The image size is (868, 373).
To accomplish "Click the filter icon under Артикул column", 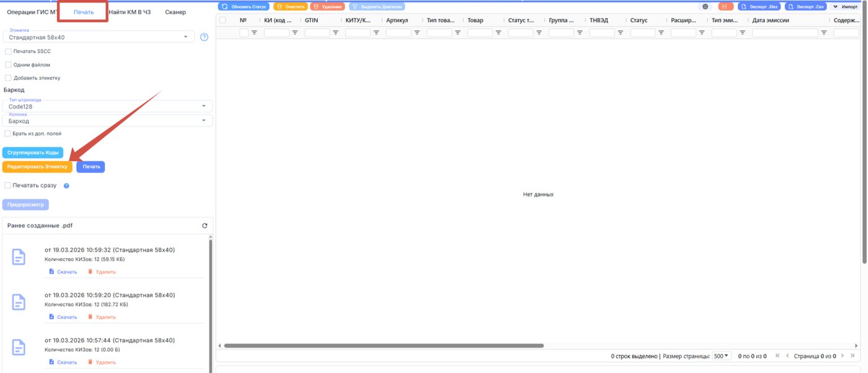I will pos(417,33).
